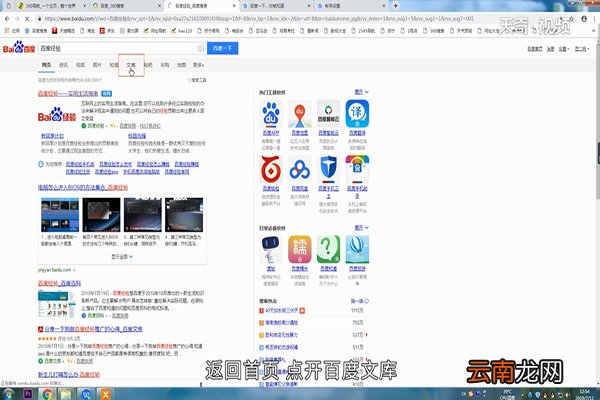Expand the 热门工具软件 section with 展开
This screenshot has width=600, height=400.
tap(361, 92)
